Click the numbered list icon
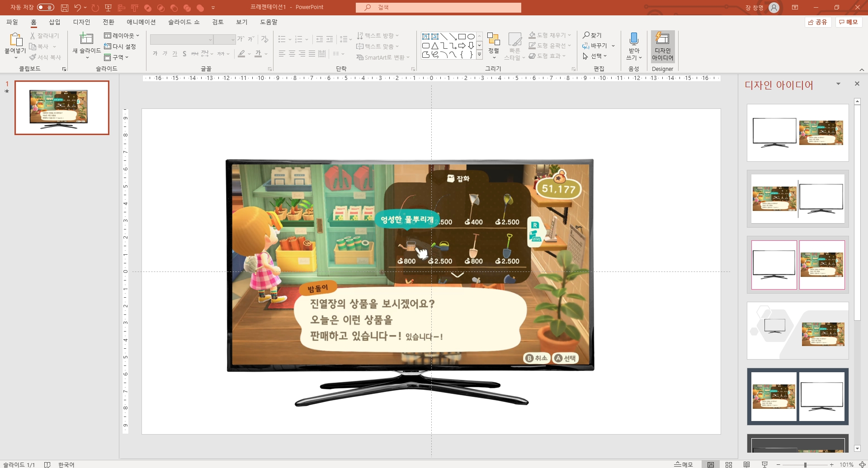868x468 pixels. tap(298, 39)
